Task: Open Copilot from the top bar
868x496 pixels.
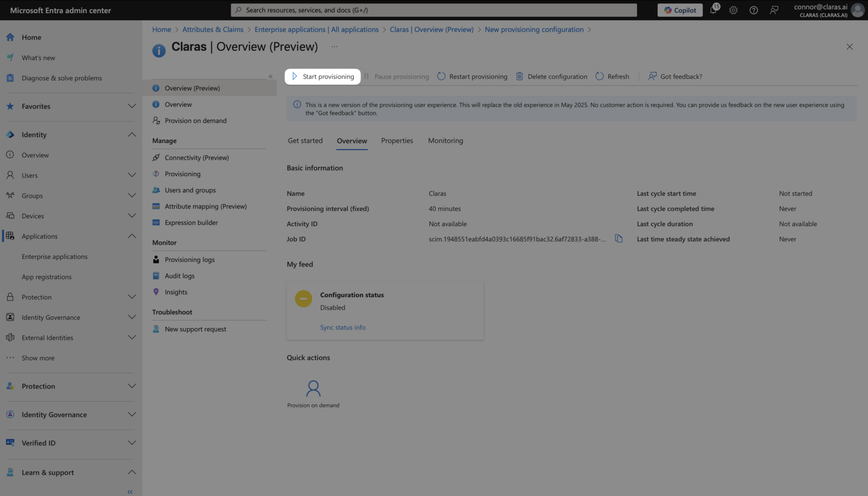Action: click(680, 10)
